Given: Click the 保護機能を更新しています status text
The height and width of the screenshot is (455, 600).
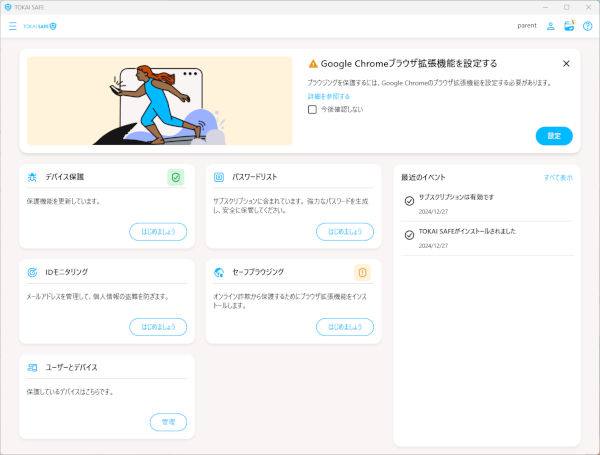Looking at the screenshot, I should (63, 201).
